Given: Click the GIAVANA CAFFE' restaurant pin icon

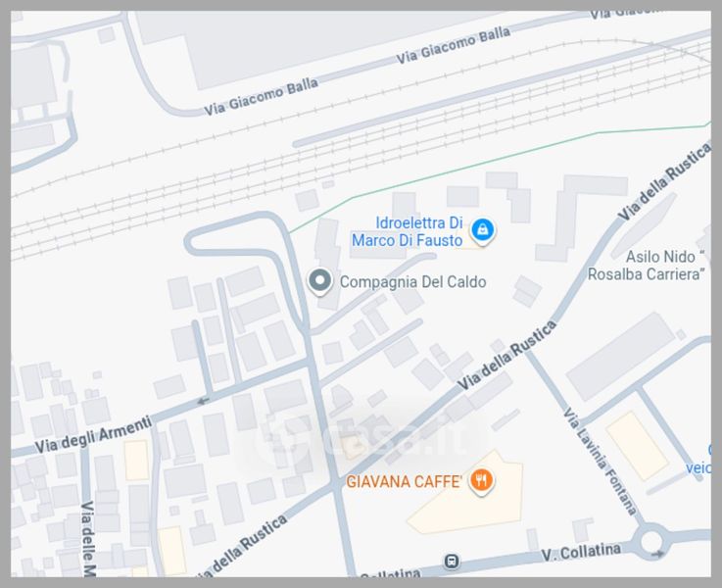Looking at the screenshot, I should [x=481, y=481].
